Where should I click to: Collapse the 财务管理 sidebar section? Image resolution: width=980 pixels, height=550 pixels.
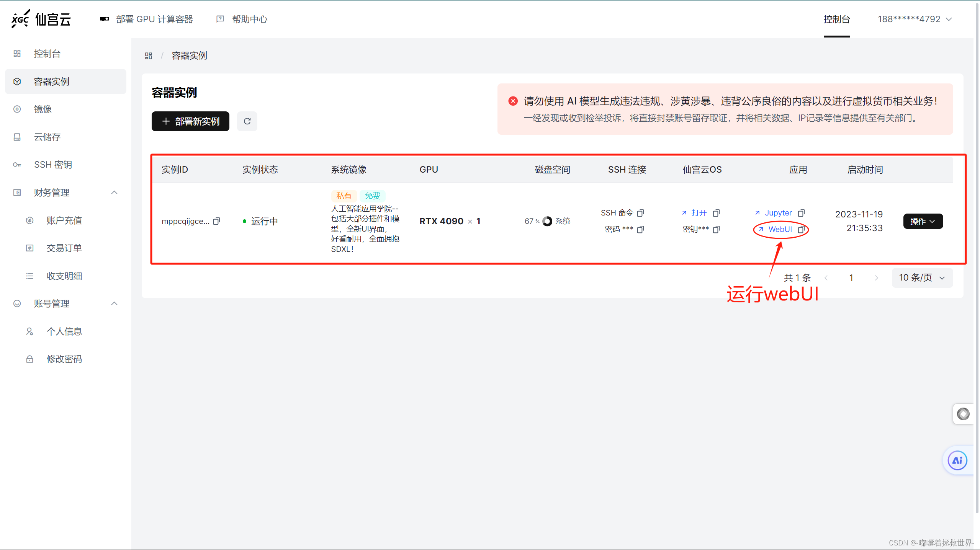[x=114, y=193]
